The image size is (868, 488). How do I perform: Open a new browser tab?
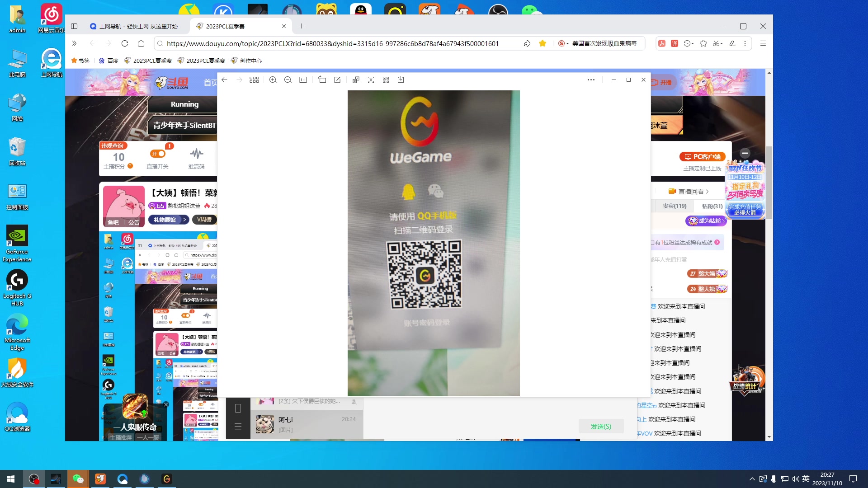302,26
